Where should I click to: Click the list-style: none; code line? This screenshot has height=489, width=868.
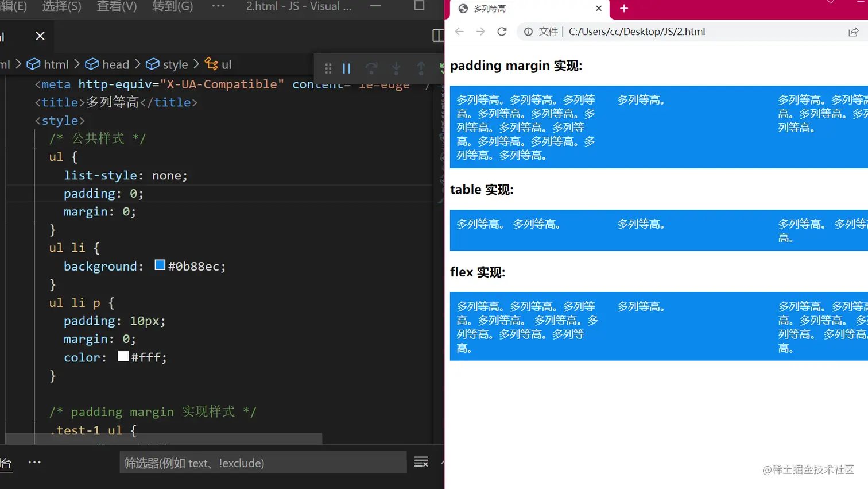[x=126, y=175]
